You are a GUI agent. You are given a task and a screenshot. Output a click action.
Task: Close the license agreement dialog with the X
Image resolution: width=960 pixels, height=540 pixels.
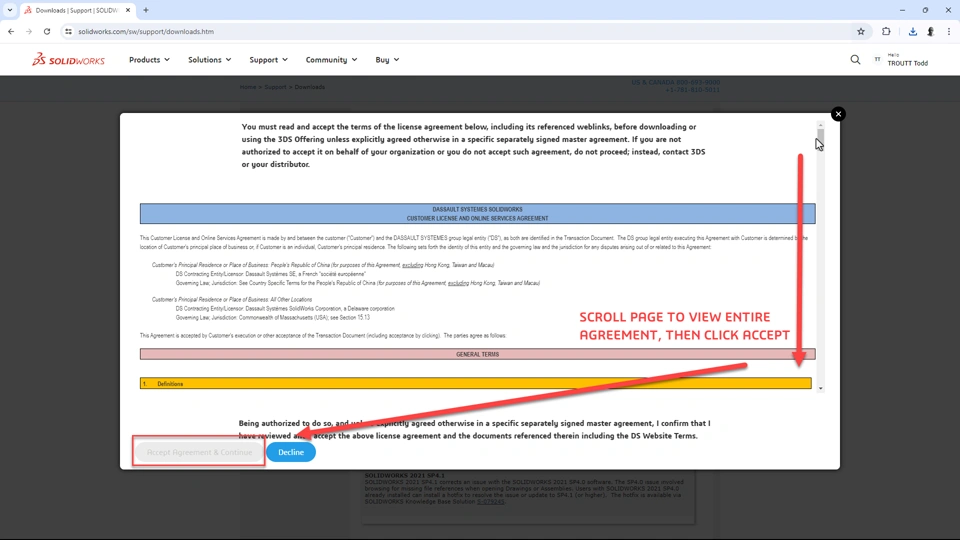pos(838,114)
